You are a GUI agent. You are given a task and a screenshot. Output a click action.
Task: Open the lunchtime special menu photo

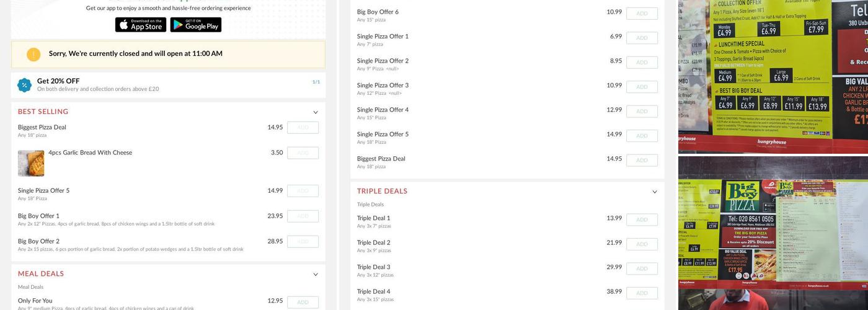[x=773, y=76]
